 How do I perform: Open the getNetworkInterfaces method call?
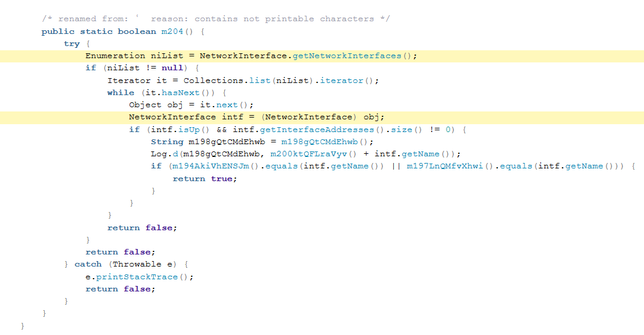click(x=347, y=56)
